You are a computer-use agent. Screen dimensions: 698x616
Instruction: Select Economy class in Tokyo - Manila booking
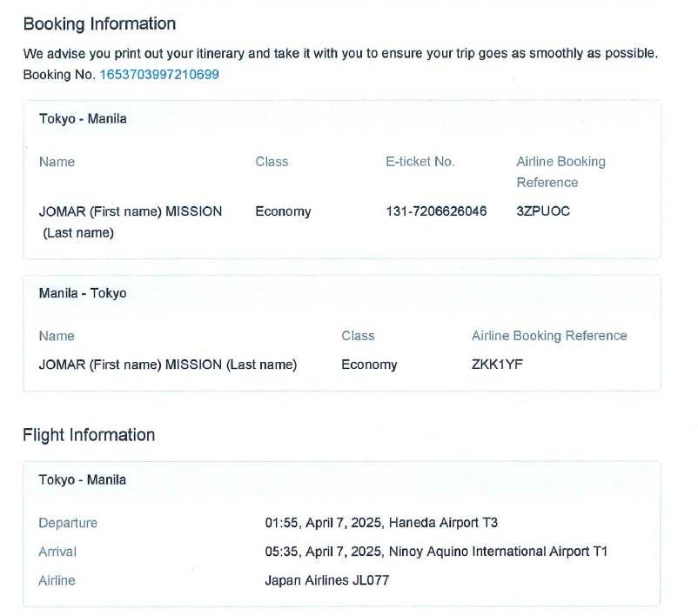[x=283, y=211]
